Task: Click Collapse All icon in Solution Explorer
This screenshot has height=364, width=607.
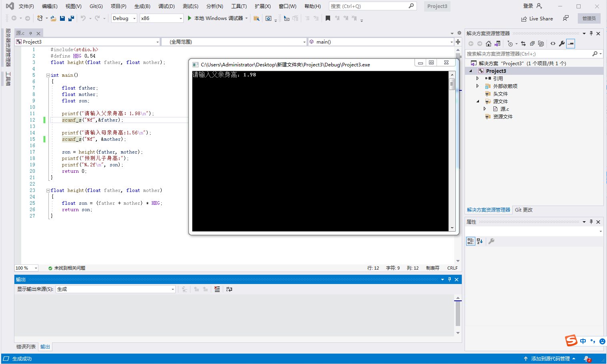Action: click(x=532, y=44)
